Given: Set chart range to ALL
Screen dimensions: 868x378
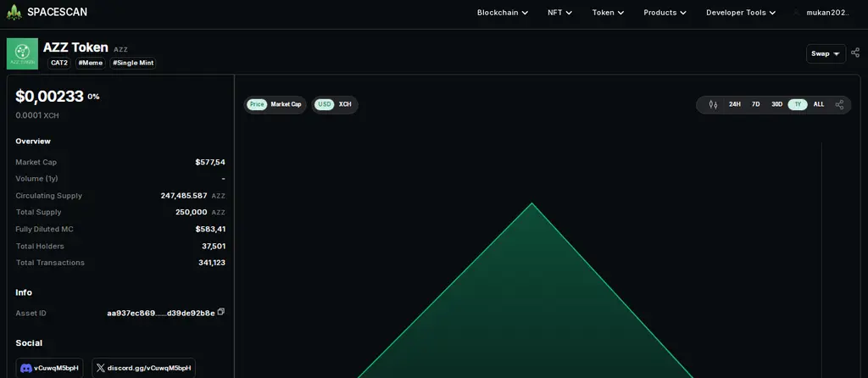Looking at the screenshot, I should (x=819, y=104).
